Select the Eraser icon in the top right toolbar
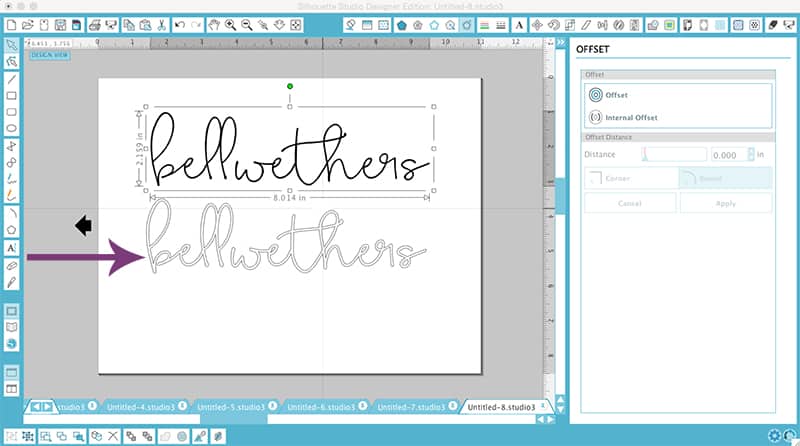This screenshot has height=446, width=800. click(773, 25)
